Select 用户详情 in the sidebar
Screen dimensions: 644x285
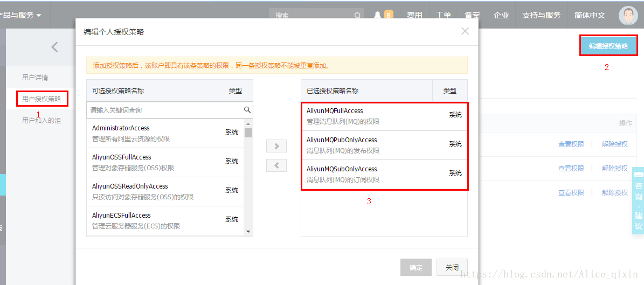(35, 77)
